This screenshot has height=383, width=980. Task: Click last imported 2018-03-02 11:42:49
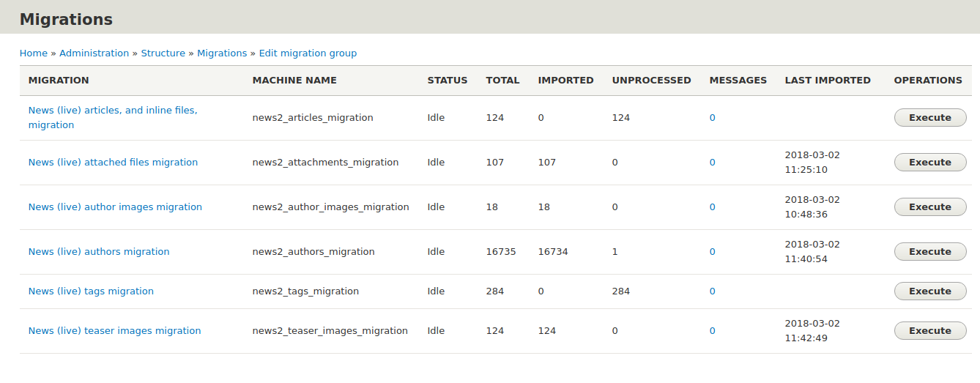click(812, 331)
